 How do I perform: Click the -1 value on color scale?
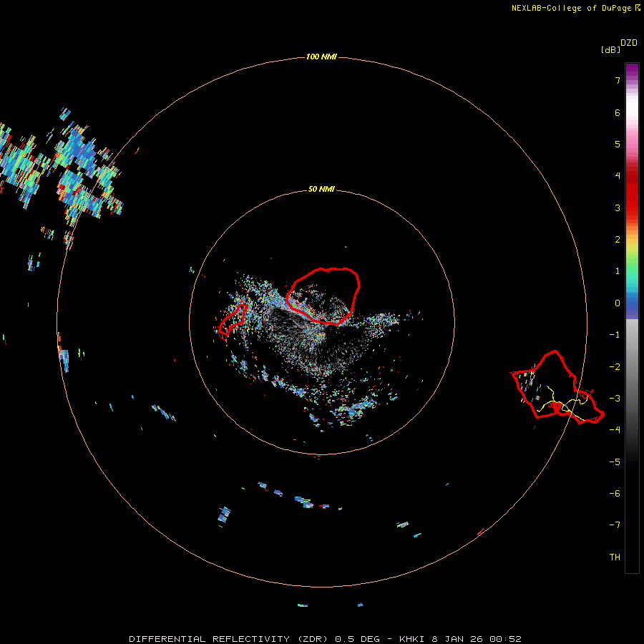tap(615, 335)
